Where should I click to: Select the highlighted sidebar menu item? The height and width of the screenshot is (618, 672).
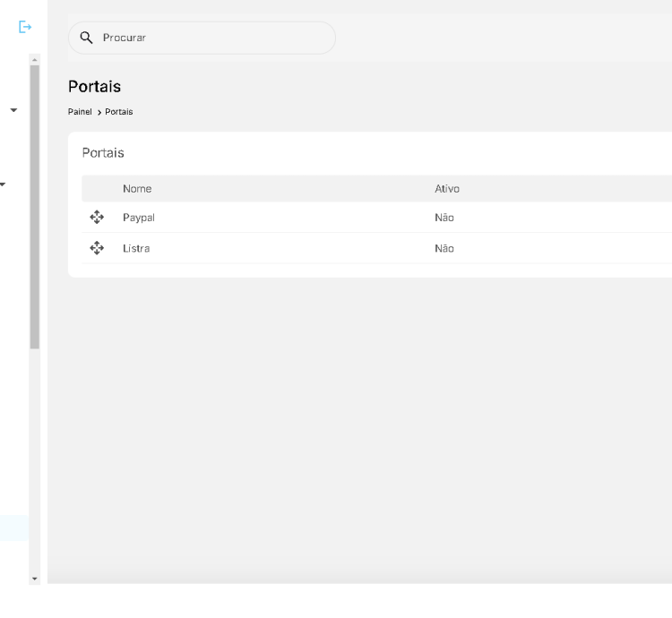tap(13, 528)
